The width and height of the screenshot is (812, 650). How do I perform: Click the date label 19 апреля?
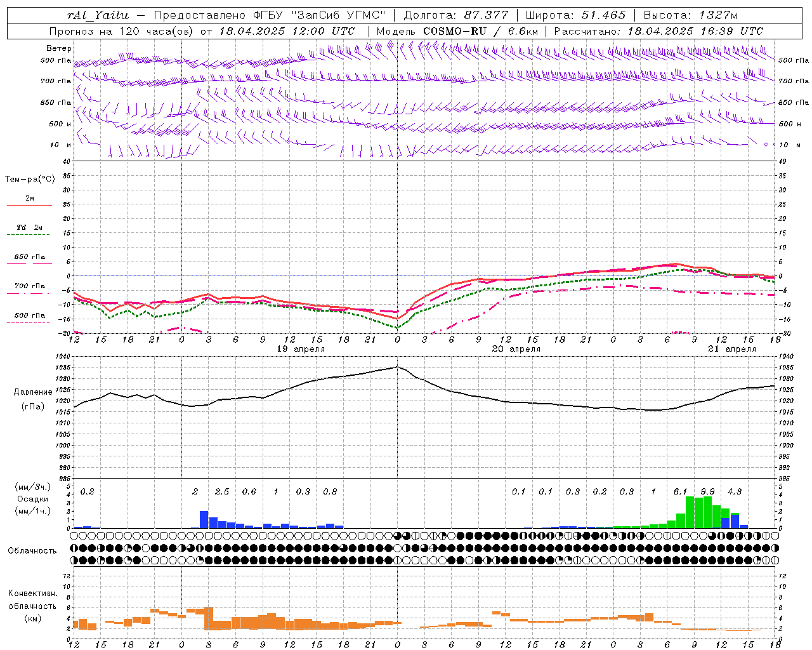[x=300, y=348]
